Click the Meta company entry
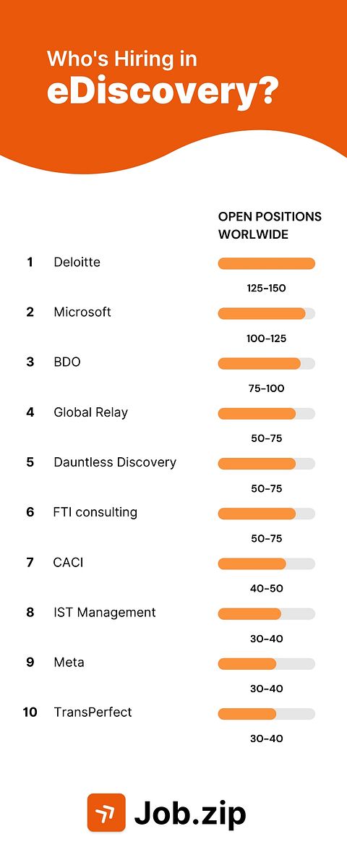Viewport: 347px width, 868px height. click(x=69, y=662)
